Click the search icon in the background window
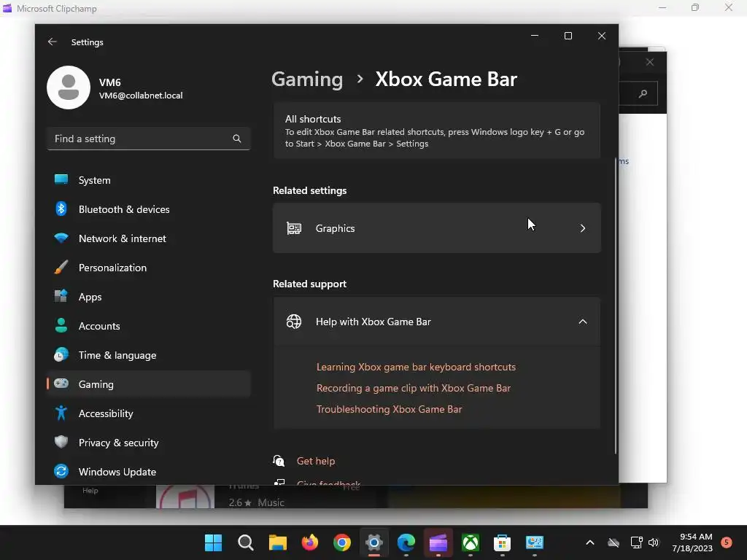Screen dimensions: 747x560 tap(643, 94)
